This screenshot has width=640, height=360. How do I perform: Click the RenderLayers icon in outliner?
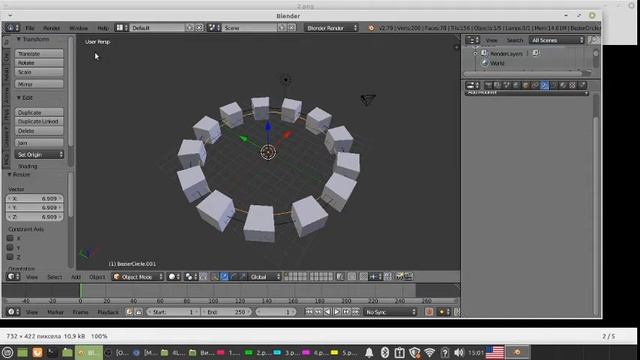click(484, 53)
